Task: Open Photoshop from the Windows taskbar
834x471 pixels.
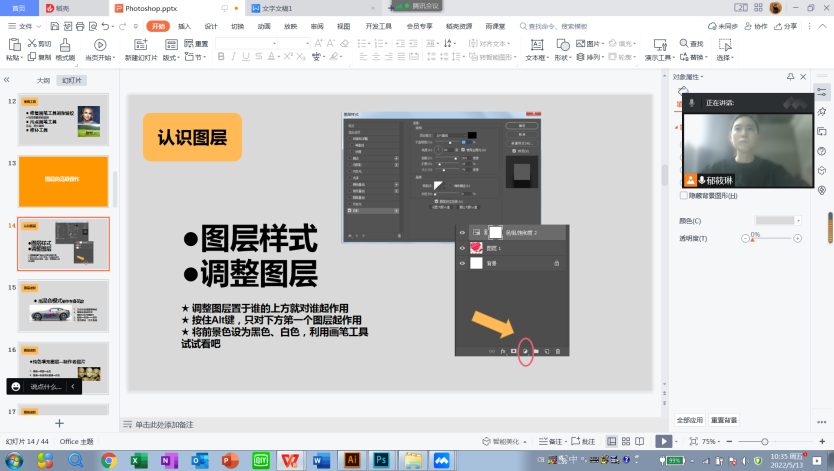Action: (x=381, y=460)
